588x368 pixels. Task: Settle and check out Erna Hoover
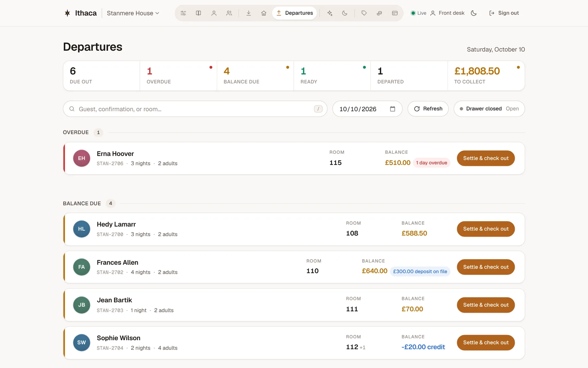click(x=486, y=158)
